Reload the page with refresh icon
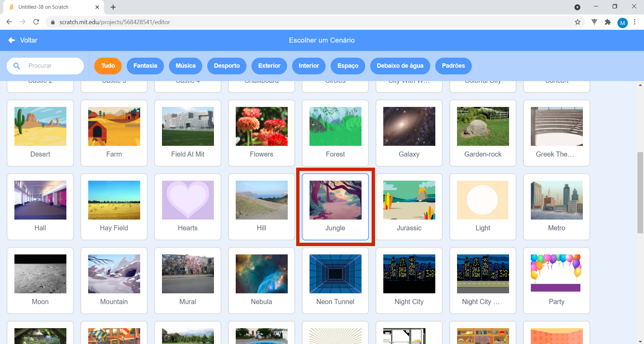Image resolution: width=644 pixels, height=344 pixels. click(36, 22)
